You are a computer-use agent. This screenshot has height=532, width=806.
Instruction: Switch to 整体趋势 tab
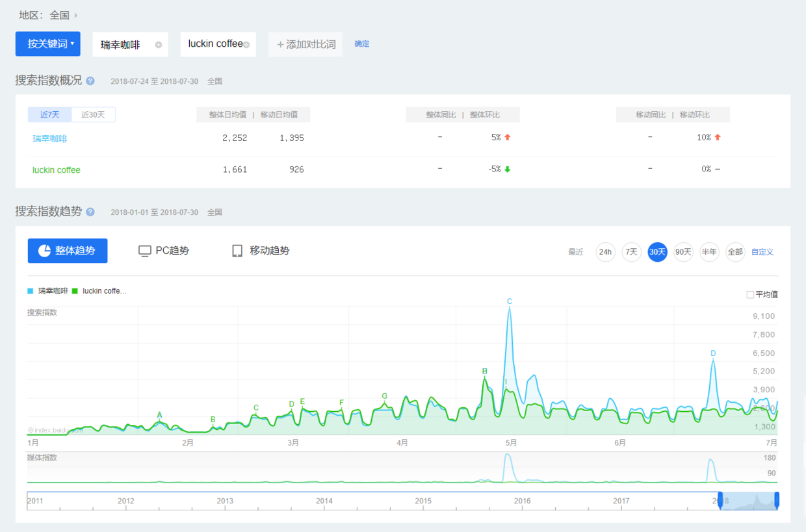click(68, 251)
